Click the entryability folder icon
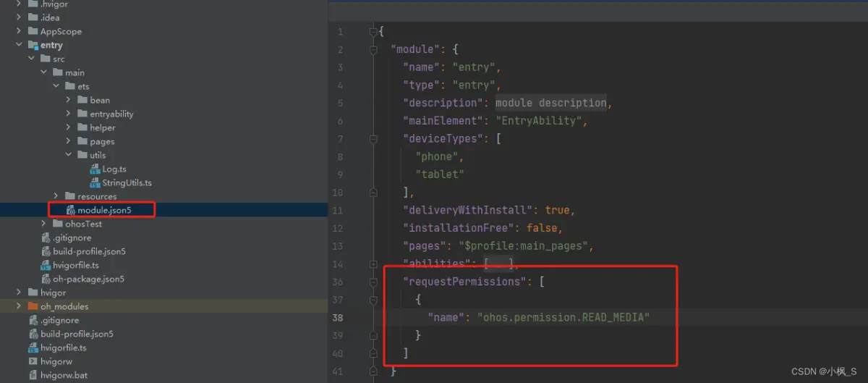The height and width of the screenshot is (383, 868). click(x=82, y=114)
